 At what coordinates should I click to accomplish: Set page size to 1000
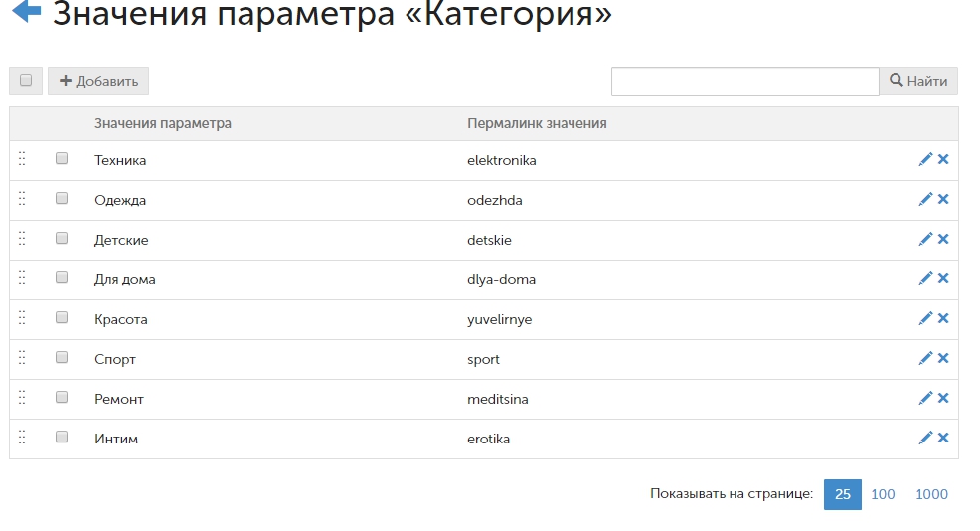[x=931, y=494]
